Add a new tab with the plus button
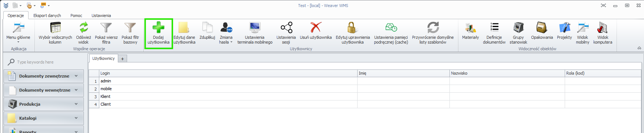The height and width of the screenshot is (133, 644). point(122,59)
